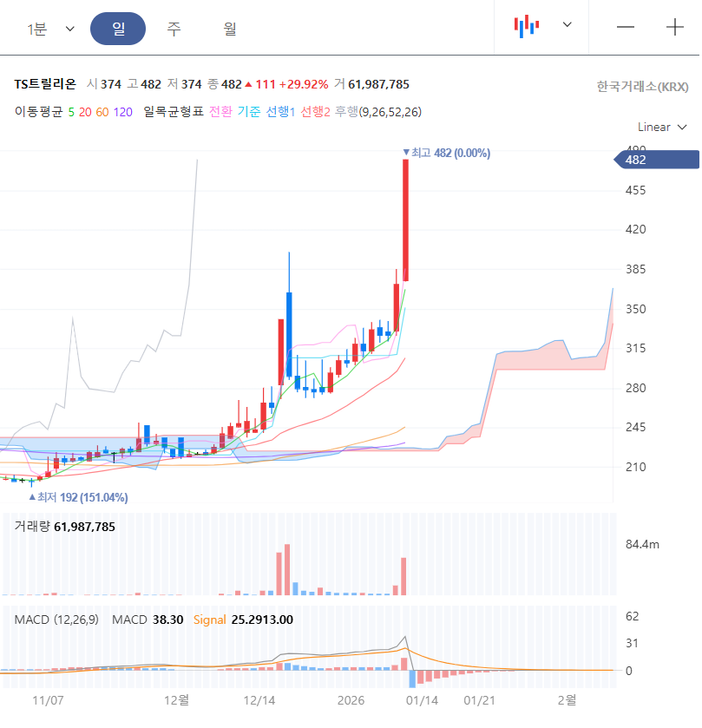Viewport: 702px width, 728px height.
Task: Expand the chart type dropdown arrow
Action: (567, 24)
